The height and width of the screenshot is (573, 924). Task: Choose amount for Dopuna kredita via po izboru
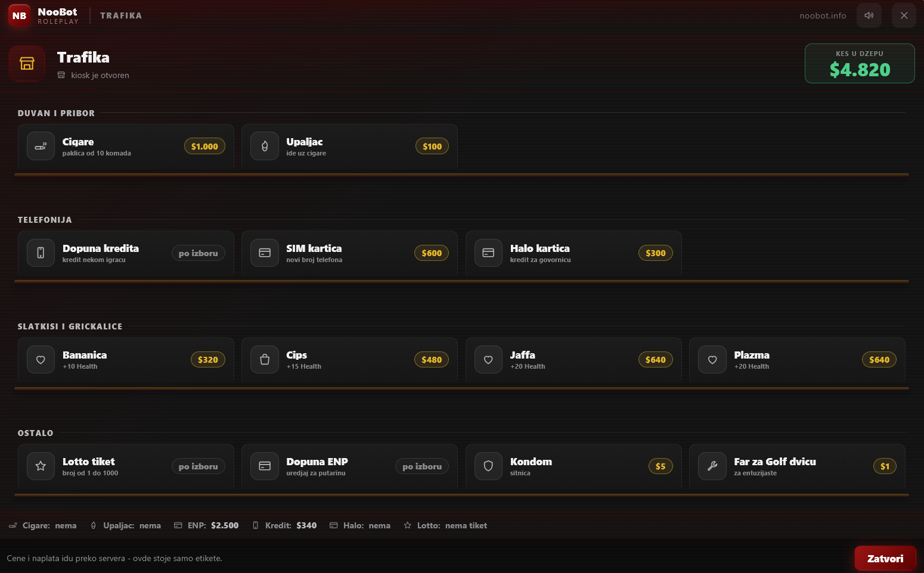tap(198, 253)
